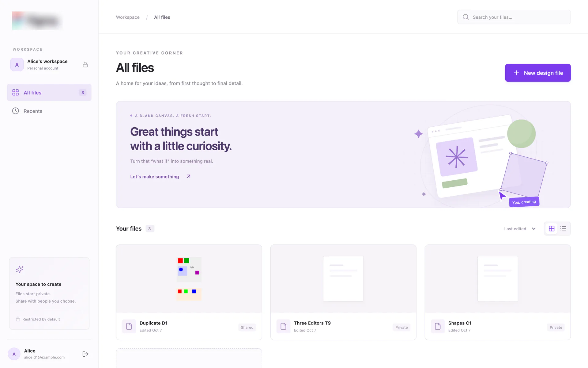Screen dimensions: 588x368
Task: Click the lock icon beside Alice's workspace
Action: point(85,65)
